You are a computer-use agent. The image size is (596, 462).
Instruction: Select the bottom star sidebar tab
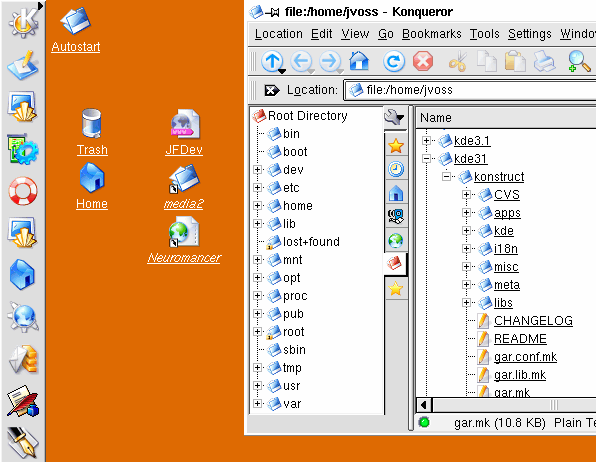click(396, 289)
